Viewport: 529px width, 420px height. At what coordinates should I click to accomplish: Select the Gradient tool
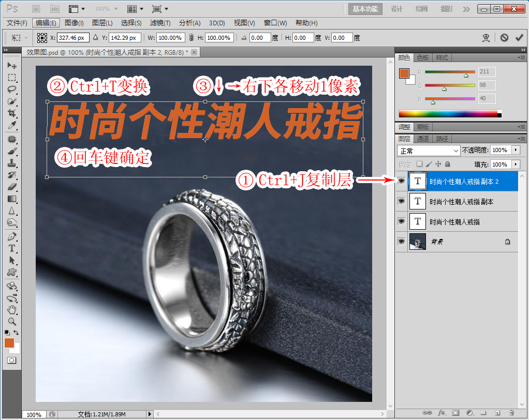click(x=12, y=199)
